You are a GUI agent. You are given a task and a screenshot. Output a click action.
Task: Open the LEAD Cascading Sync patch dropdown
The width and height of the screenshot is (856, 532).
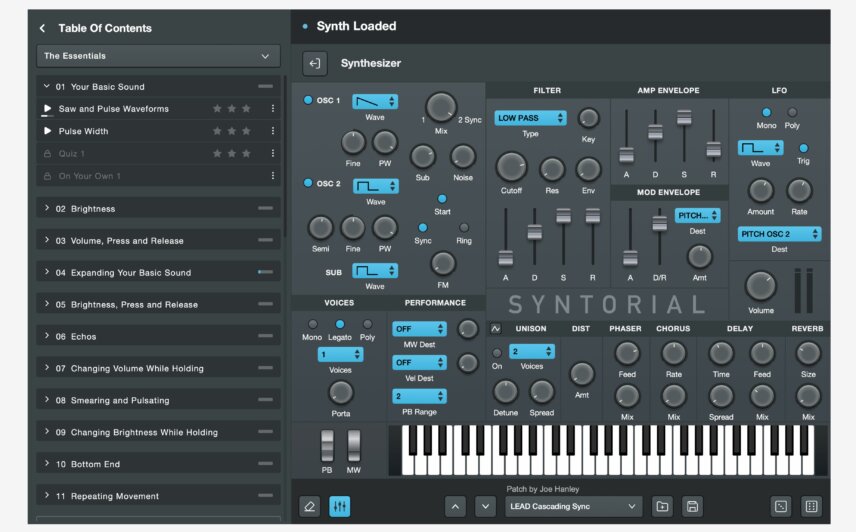pos(573,506)
